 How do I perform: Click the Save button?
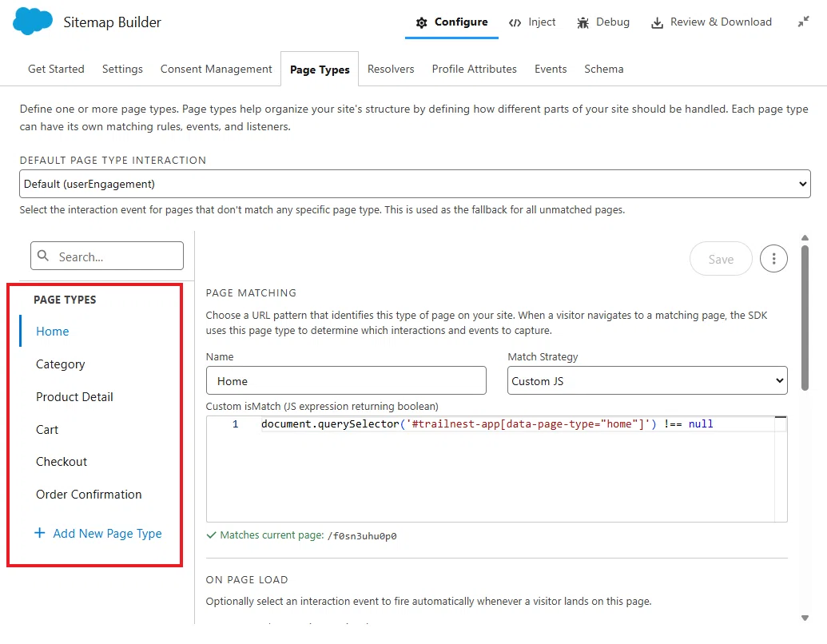721,259
